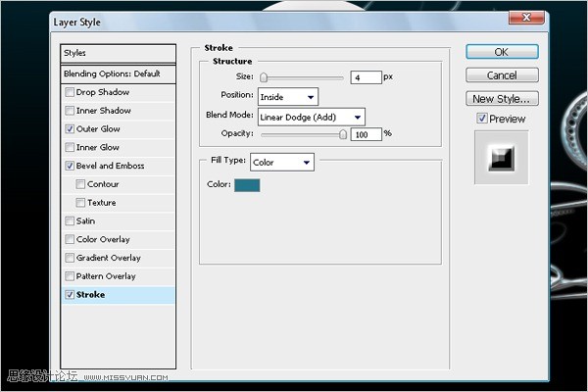The height and width of the screenshot is (392, 588).
Task: Open the Satin settings label
Action: coord(85,220)
